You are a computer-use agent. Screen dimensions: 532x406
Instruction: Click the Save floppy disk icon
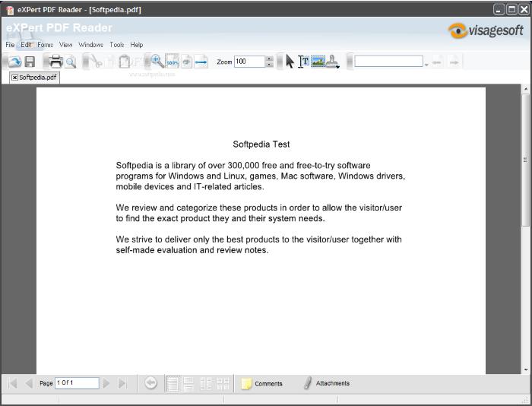pyautogui.click(x=30, y=62)
